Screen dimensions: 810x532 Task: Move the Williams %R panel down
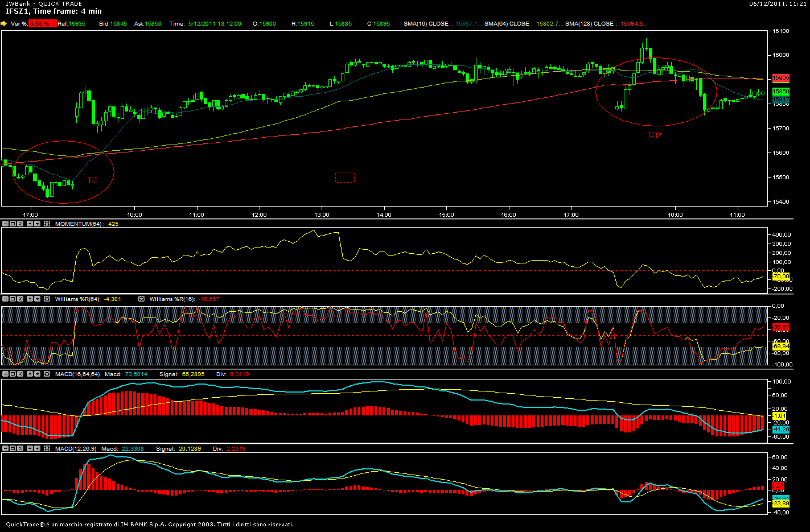click(38, 299)
